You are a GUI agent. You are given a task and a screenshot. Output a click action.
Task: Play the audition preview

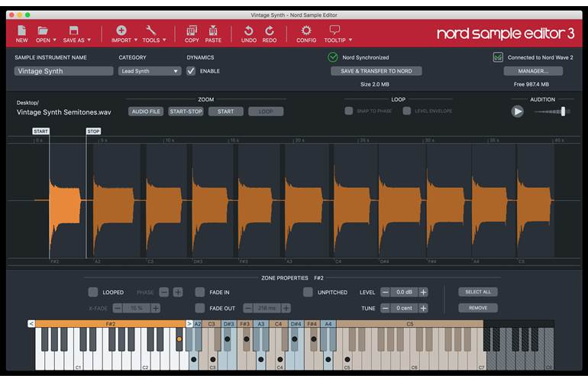tap(517, 112)
